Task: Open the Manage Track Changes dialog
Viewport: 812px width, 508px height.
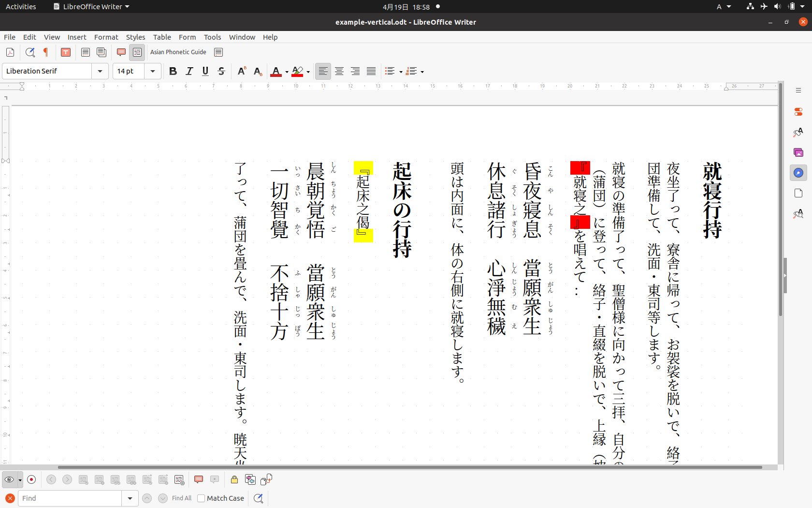Action: pyautogui.click(x=179, y=479)
